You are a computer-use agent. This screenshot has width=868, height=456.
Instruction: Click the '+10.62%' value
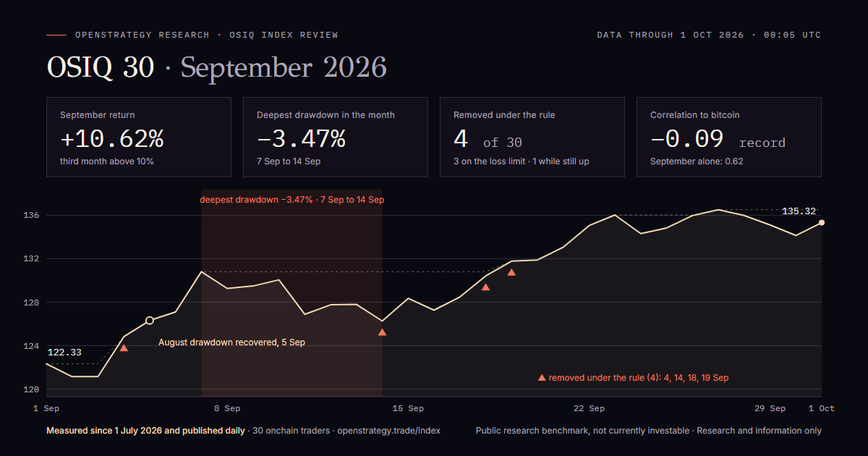pyautogui.click(x=112, y=138)
